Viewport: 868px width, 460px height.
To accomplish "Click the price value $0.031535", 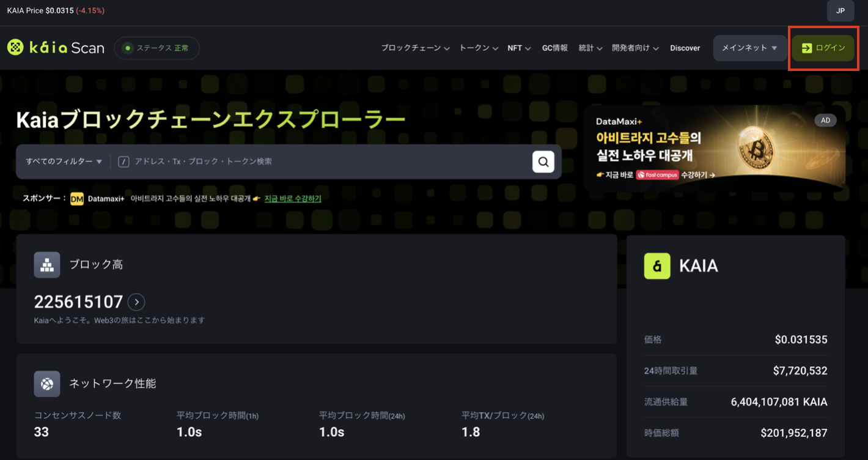I will [x=801, y=339].
